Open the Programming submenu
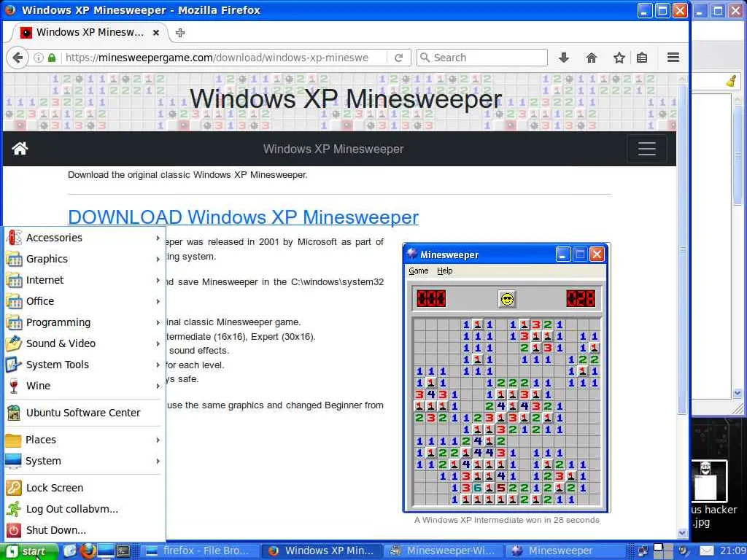 (85, 322)
